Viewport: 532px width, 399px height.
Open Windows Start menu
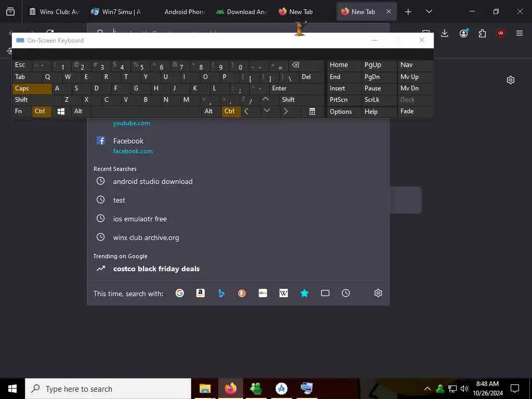[12, 389]
